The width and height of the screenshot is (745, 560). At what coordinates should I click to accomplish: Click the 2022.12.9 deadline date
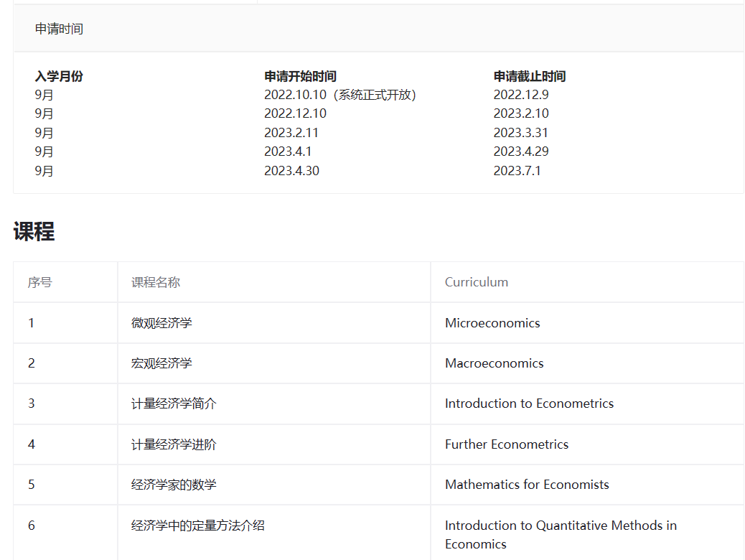[x=520, y=95]
